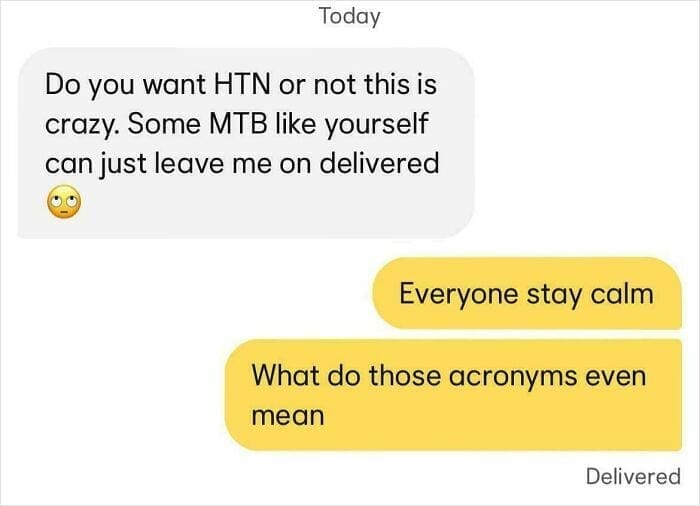The image size is (700, 506).
Task: Click the eye-roll emoji in the gray message
Action: (64, 201)
